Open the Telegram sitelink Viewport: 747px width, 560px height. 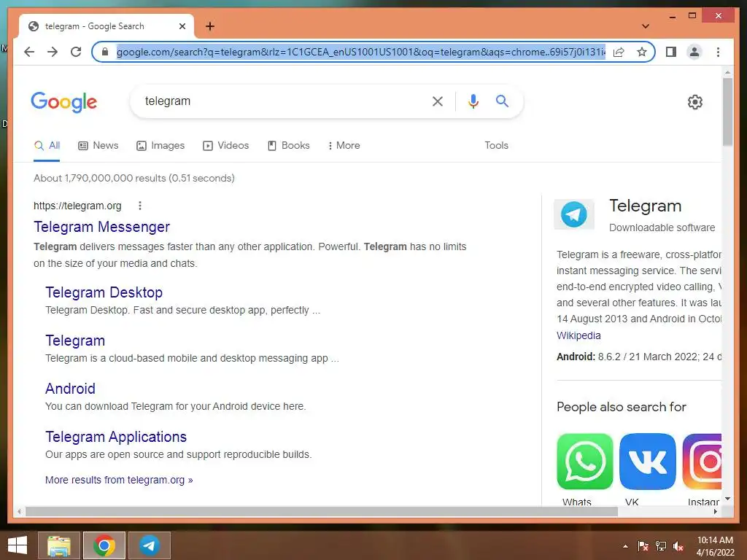(x=75, y=341)
